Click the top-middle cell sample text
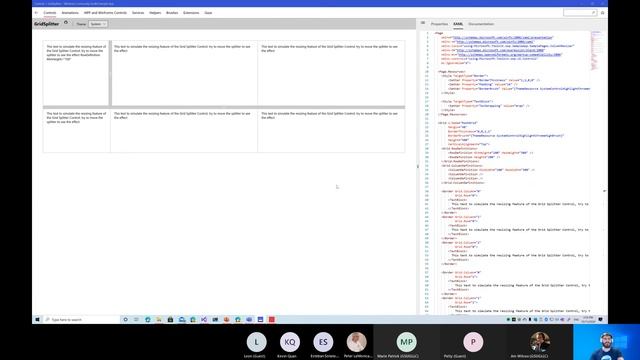This screenshot has height=360, width=640. click(182, 49)
